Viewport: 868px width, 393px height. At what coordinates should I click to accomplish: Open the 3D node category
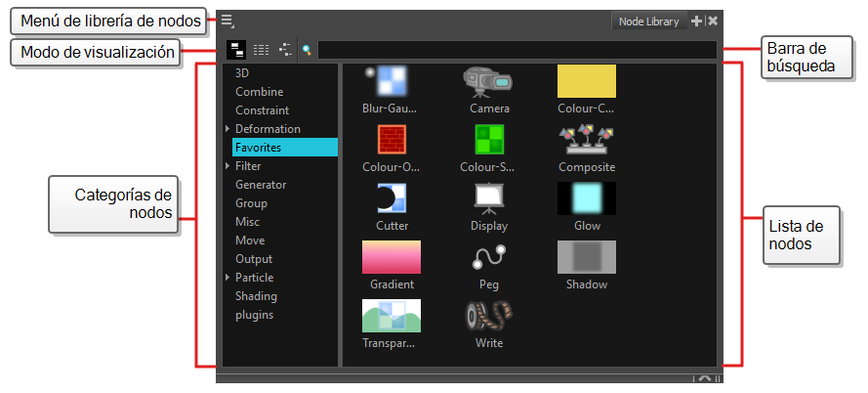(x=242, y=72)
